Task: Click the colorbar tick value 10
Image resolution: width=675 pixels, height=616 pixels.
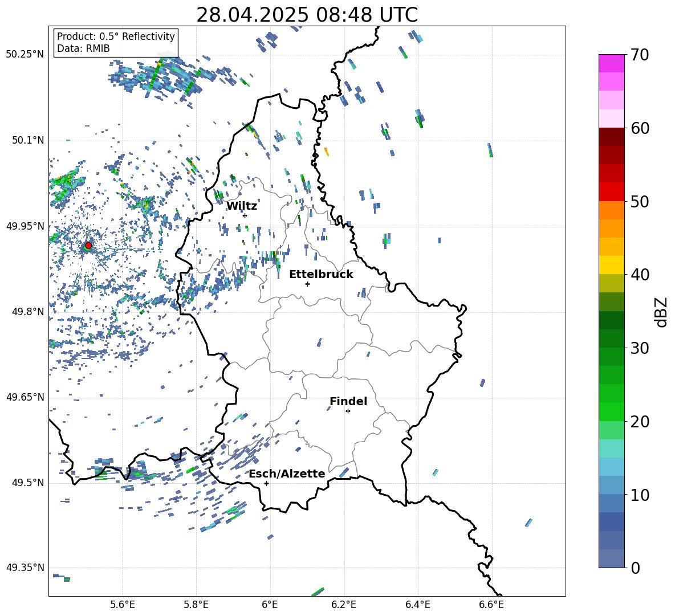Action: coord(640,495)
